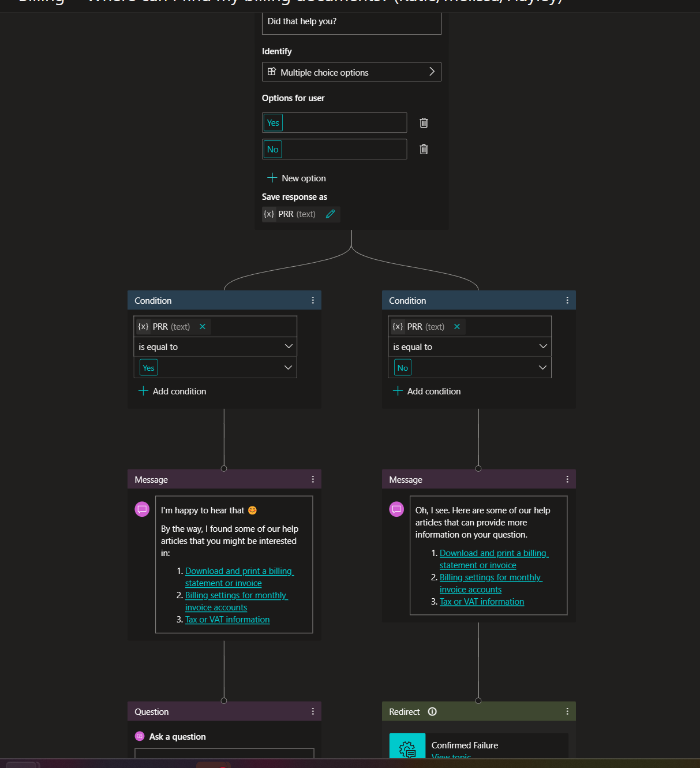This screenshot has width=700, height=768.
Task: Add condition to the left Condition node
Action: (x=173, y=392)
